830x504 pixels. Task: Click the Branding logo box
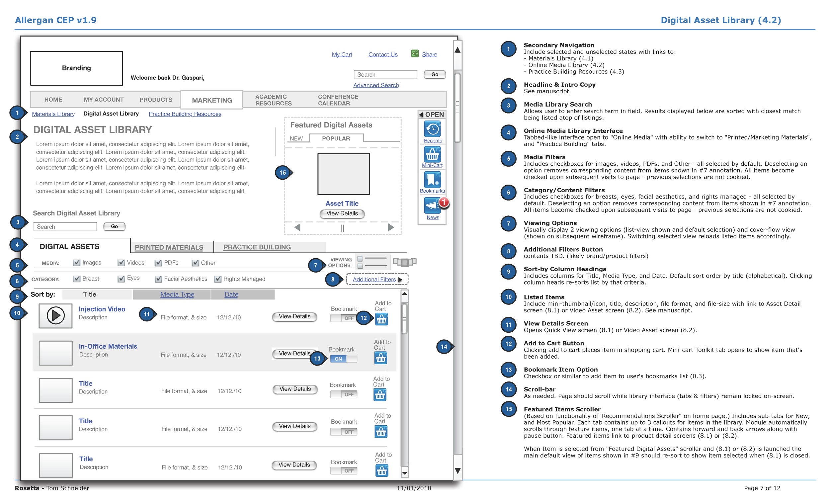click(76, 68)
